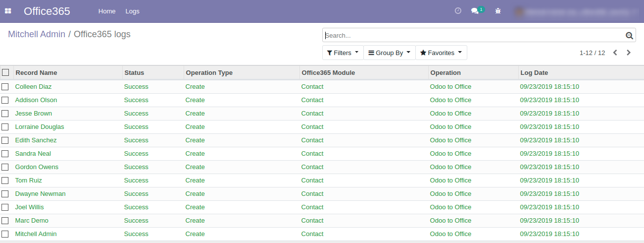Sort by the Log Date column header
644x243 pixels.
pyautogui.click(x=534, y=72)
